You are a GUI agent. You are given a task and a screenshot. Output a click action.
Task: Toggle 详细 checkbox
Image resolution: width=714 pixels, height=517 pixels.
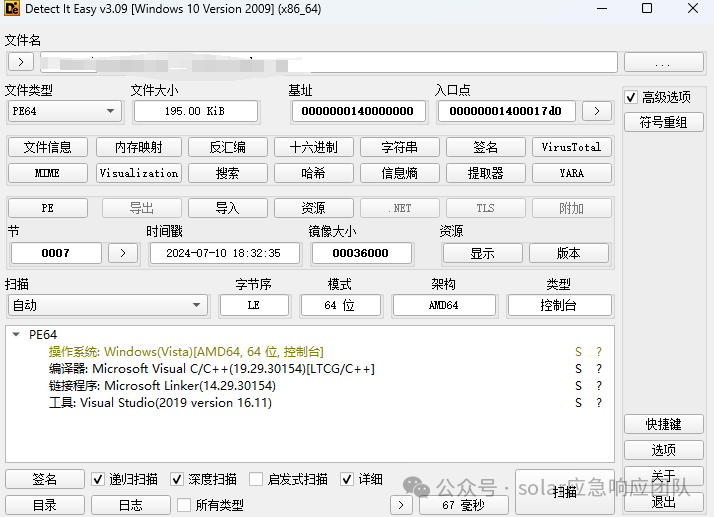(347, 479)
